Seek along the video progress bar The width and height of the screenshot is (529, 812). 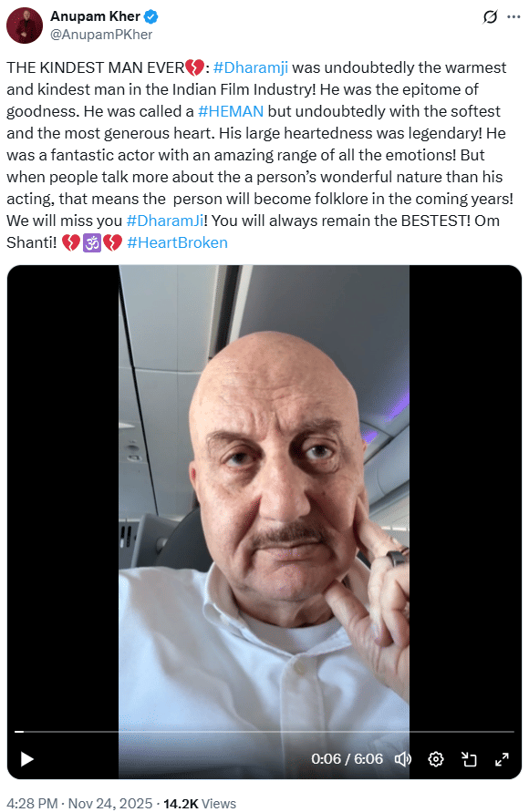point(264,732)
